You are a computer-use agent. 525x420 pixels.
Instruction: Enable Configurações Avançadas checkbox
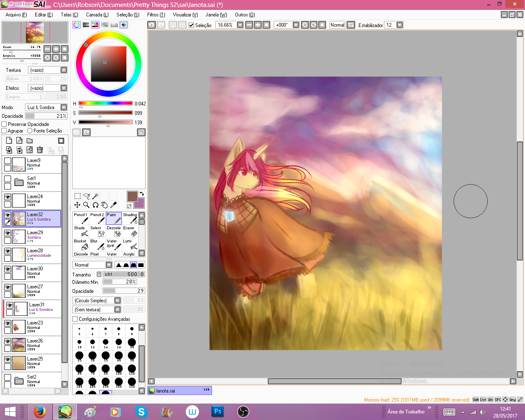(75, 319)
